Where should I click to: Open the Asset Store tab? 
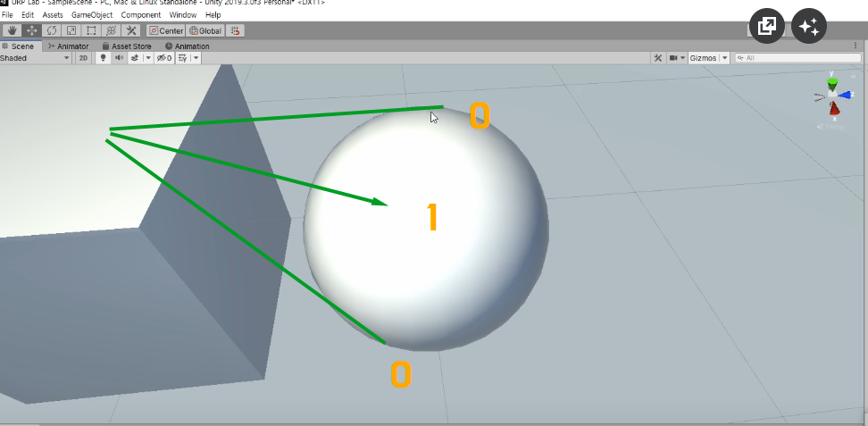127,46
